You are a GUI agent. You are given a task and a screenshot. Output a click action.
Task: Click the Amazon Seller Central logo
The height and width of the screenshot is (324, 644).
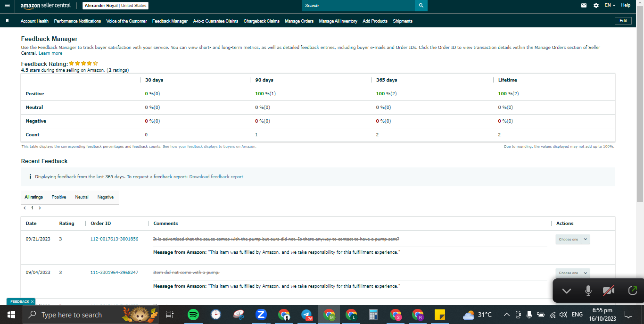coord(46,5)
